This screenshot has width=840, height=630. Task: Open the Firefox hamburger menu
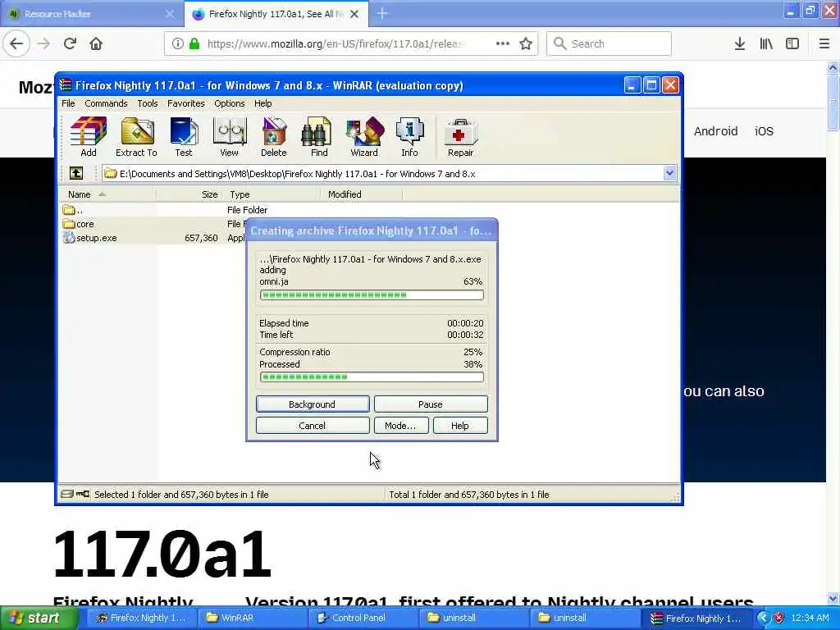824,43
